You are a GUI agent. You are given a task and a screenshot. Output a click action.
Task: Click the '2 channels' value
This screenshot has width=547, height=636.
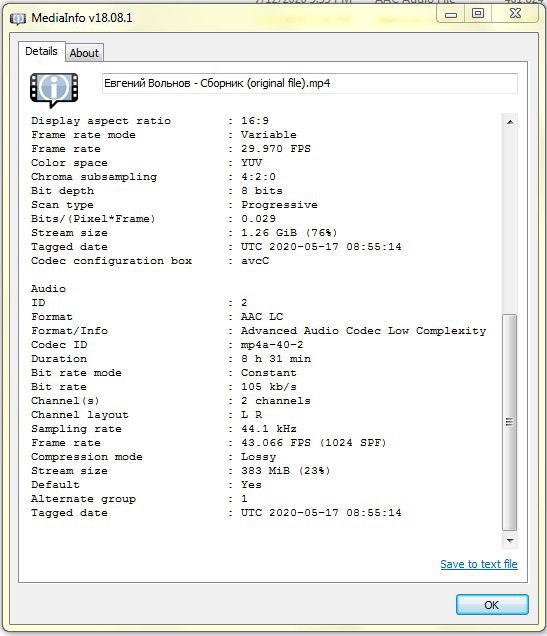pyautogui.click(x=276, y=401)
